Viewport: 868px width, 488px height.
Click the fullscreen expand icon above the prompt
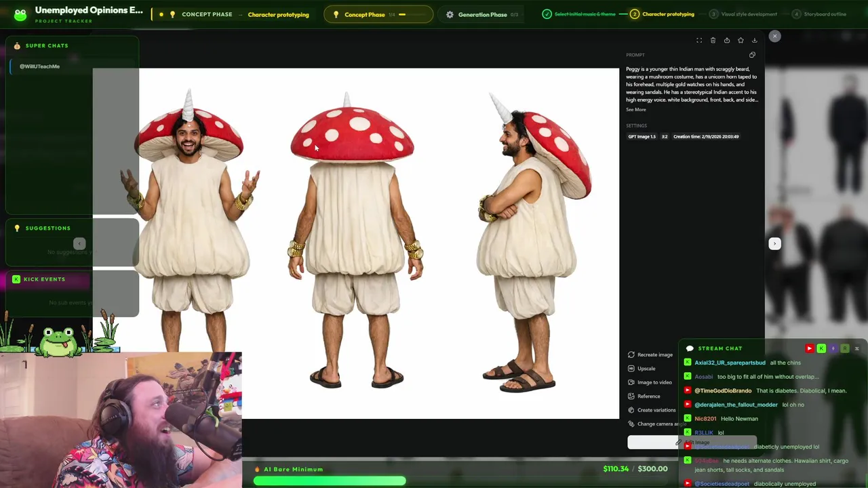[699, 41]
